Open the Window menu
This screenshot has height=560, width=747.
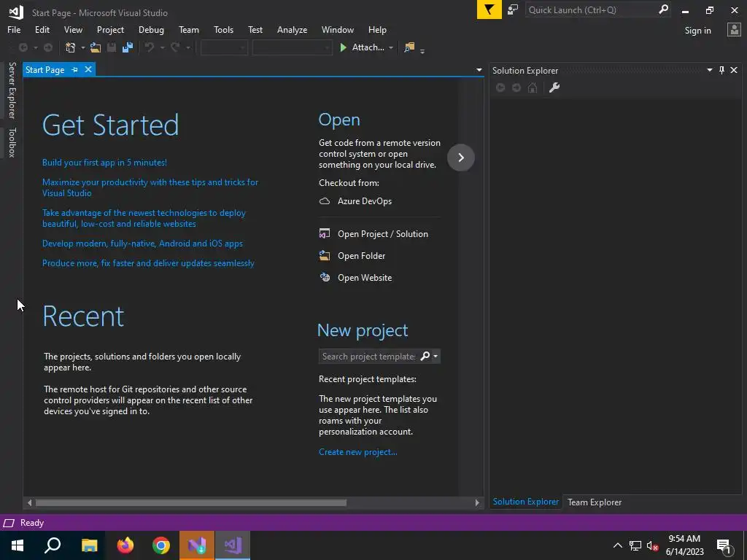[337, 29]
